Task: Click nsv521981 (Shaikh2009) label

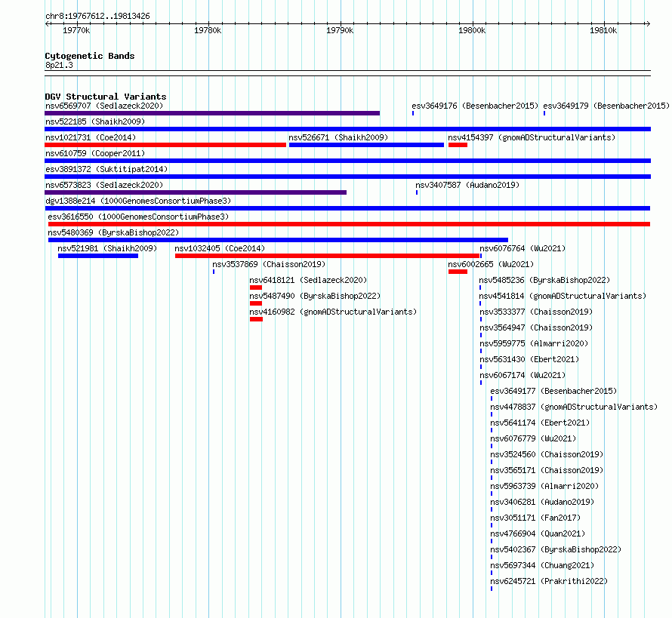Action: point(107,248)
